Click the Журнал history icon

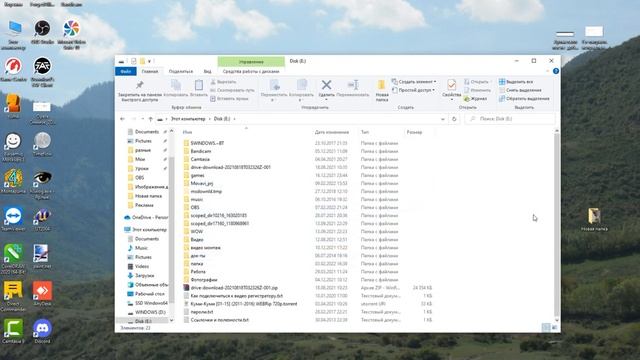[x=476, y=99]
